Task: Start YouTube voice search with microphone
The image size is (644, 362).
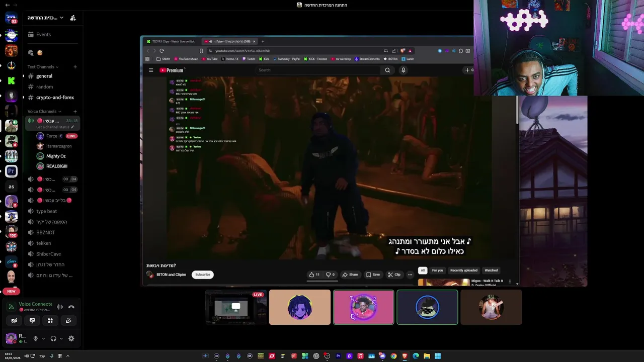Action: tap(403, 70)
